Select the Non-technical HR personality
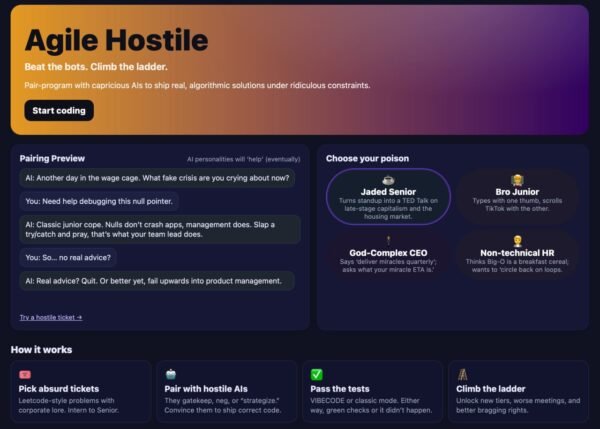The width and height of the screenshot is (600, 429). 517,254
